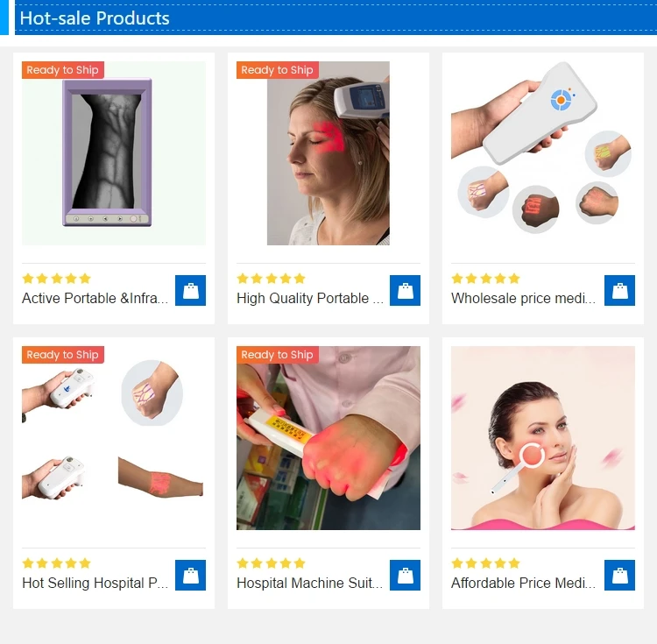Click shopping bag icon for Affordable Price Medi product

click(619, 575)
